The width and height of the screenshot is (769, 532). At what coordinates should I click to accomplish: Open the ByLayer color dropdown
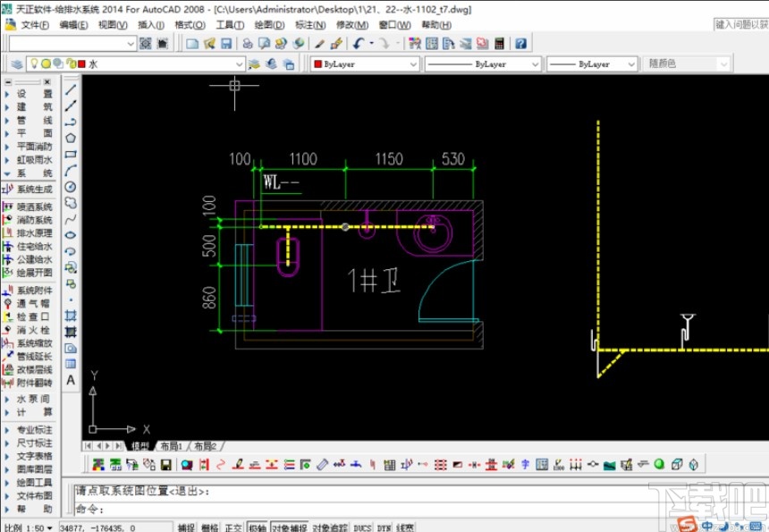pos(412,64)
